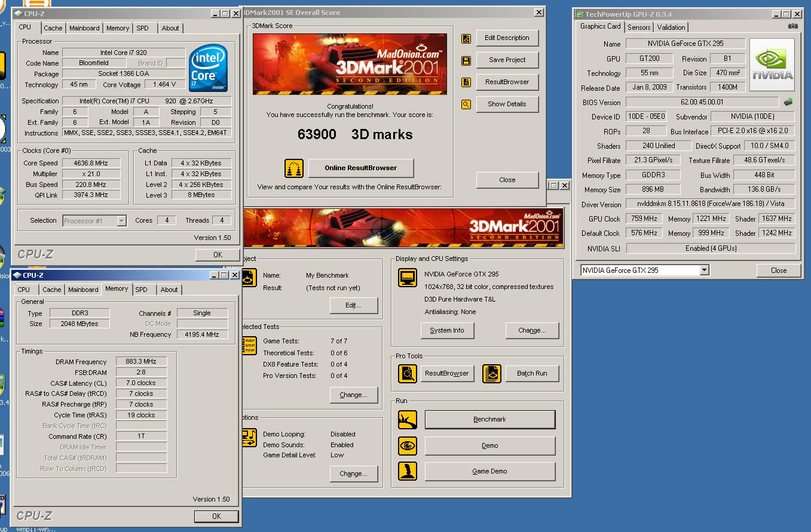Click the NVIDIA logo in GPU-Z
Screen dimensions: 811x532
coord(772,65)
